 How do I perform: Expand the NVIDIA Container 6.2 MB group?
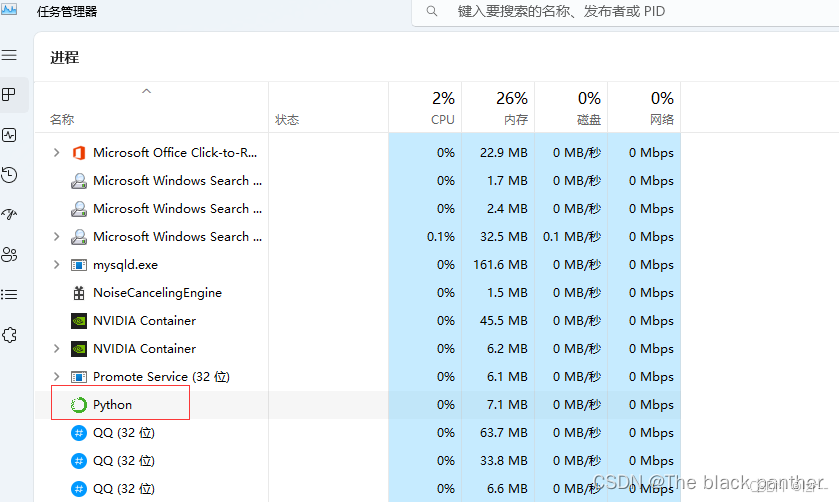point(56,348)
